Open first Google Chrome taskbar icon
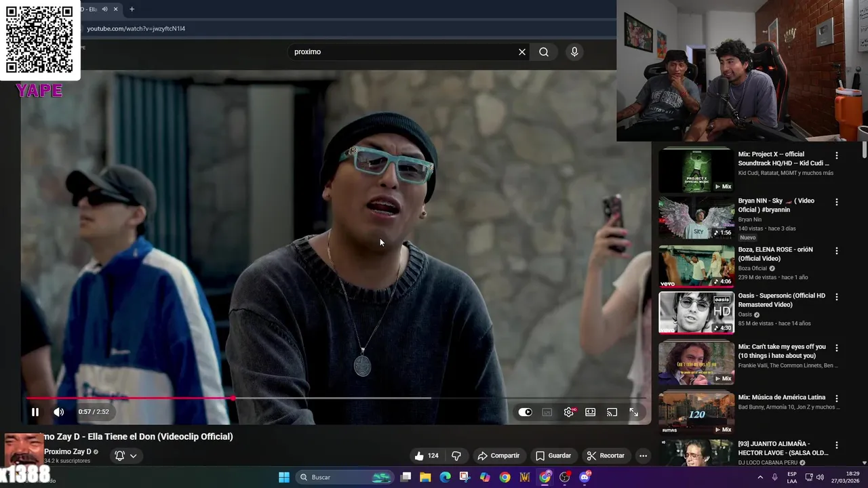The image size is (868, 488). point(505,477)
